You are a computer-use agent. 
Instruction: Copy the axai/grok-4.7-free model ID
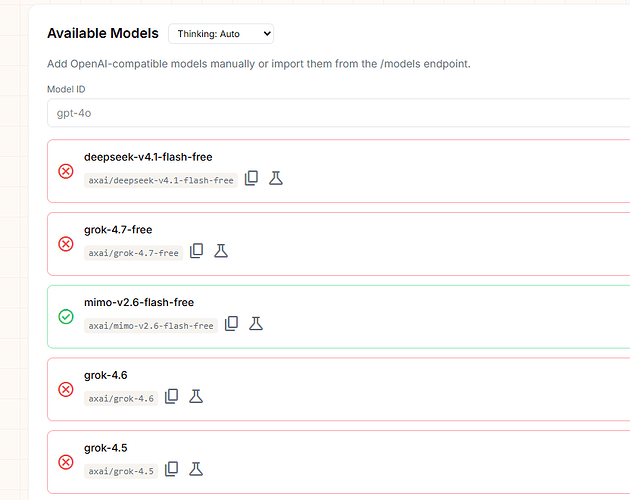(x=196, y=251)
